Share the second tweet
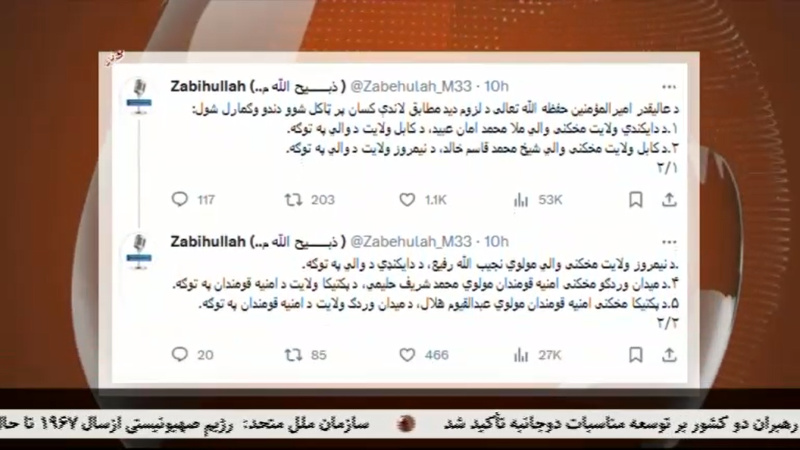This screenshot has height=450, width=800. [x=669, y=355]
